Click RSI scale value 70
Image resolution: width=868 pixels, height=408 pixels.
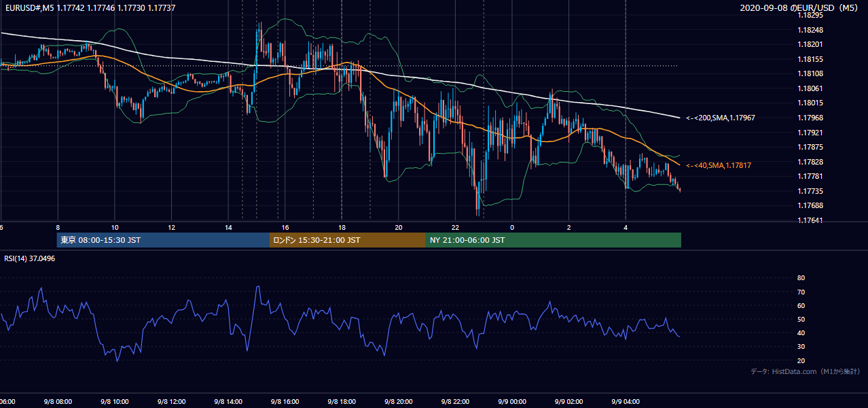pyautogui.click(x=801, y=292)
